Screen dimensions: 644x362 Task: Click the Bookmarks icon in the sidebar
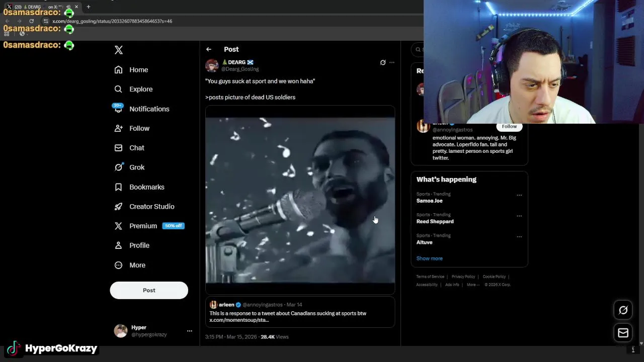click(118, 187)
